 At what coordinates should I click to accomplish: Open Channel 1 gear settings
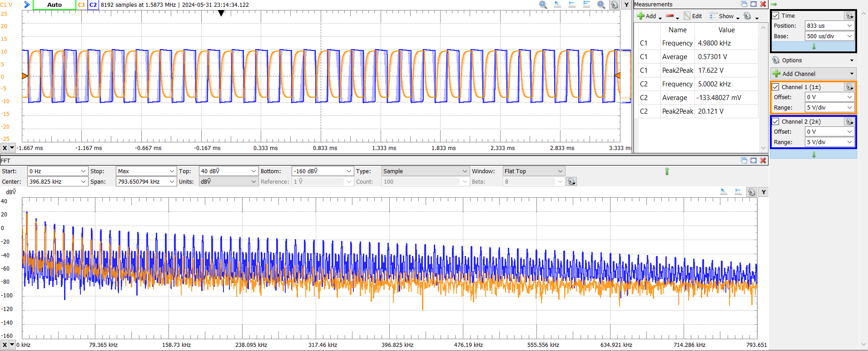849,87
